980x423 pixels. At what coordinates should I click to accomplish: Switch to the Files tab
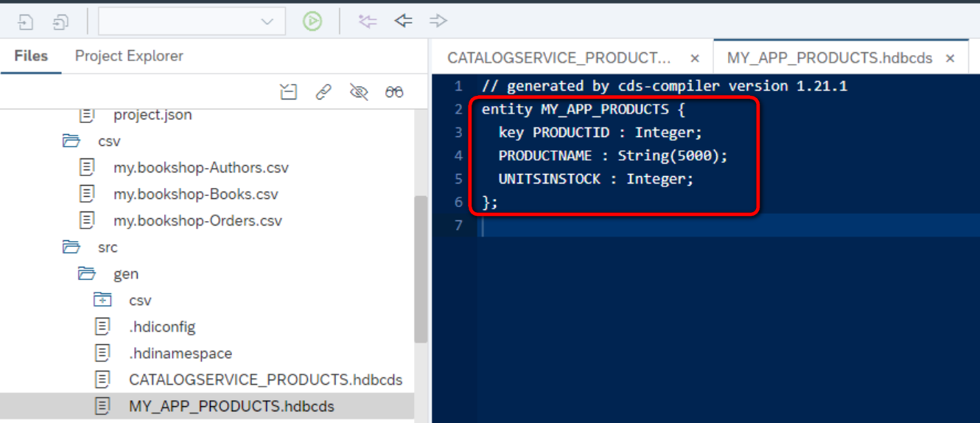coord(31,56)
